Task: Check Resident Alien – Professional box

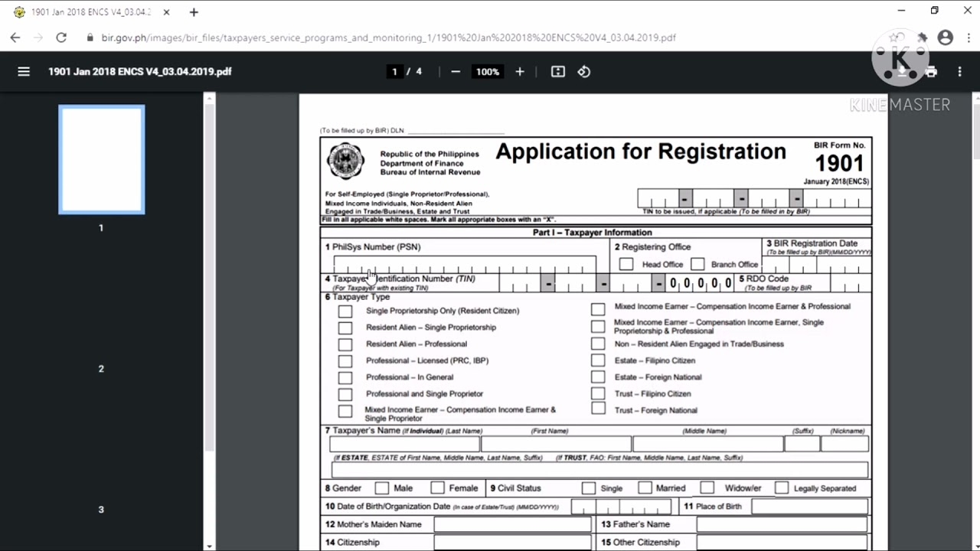Action: tap(345, 344)
